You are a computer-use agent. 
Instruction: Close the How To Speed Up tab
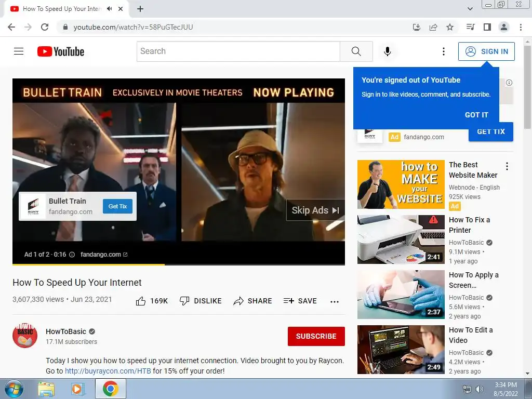[121, 9]
